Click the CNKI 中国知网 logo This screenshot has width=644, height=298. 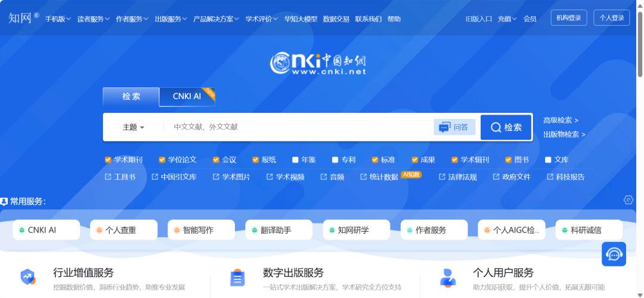(317, 64)
